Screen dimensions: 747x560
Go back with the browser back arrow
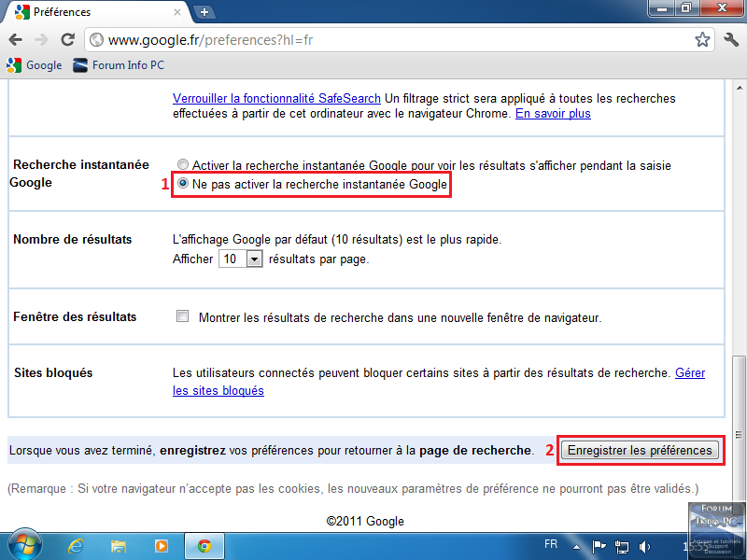point(15,39)
